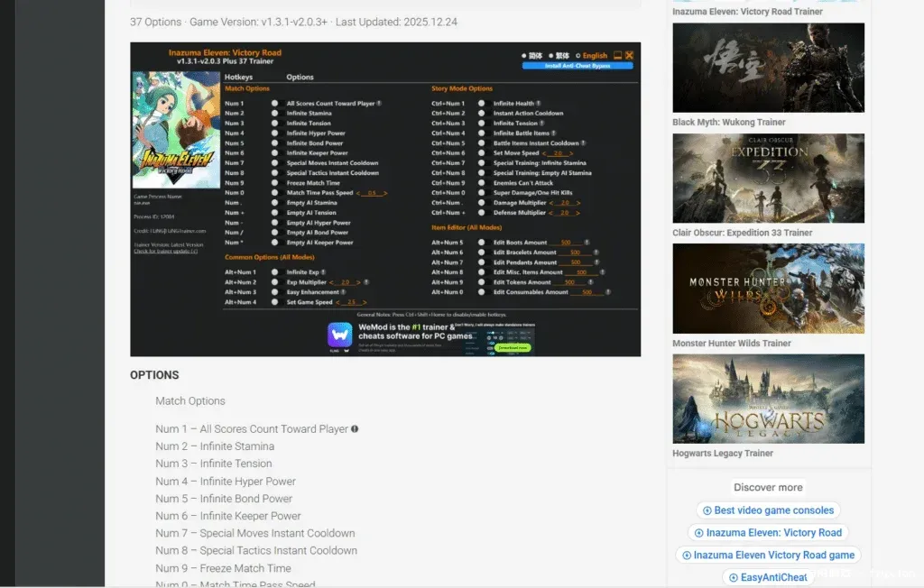The height and width of the screenshot is (588, 924).
Task: Click the Edit Boots Amount value field
Action: (x=566, y=243)
